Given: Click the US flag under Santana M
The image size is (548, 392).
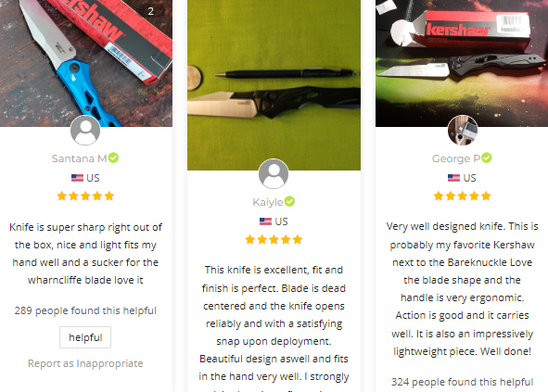Looking at the screenshot, I should pos(77,178).
